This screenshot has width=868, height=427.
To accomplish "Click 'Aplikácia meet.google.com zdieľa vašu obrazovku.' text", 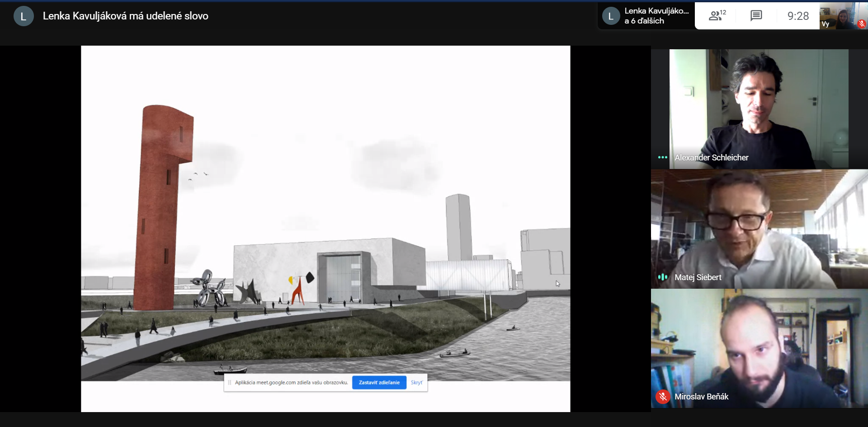I will click(291, 383).
